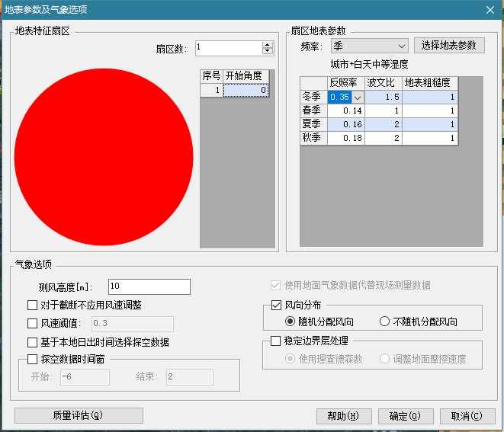
Task: Select 不随机分配风向 radio button
Action: point(384,322)
